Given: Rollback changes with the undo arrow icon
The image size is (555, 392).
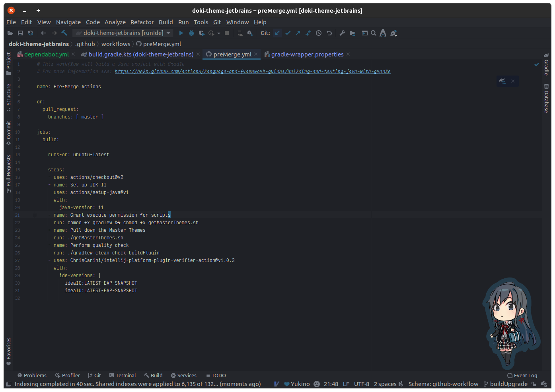Looking at the screenshot, I should point(329,33).
